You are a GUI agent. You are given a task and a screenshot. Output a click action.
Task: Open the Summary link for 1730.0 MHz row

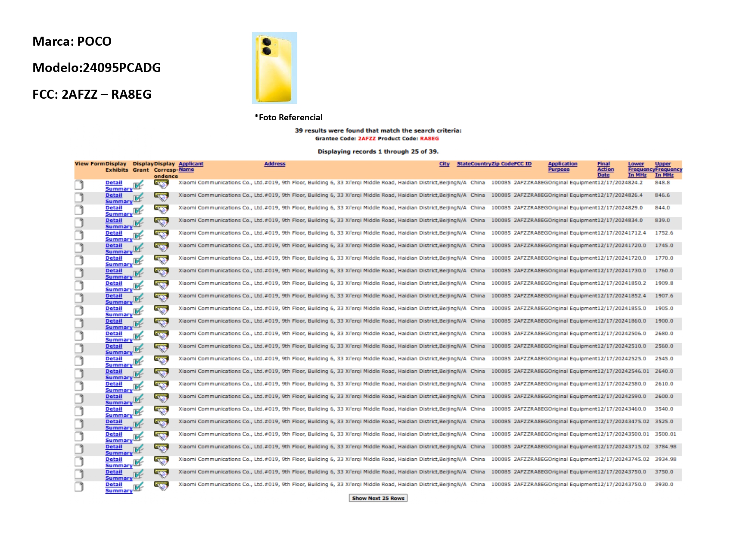119,277
